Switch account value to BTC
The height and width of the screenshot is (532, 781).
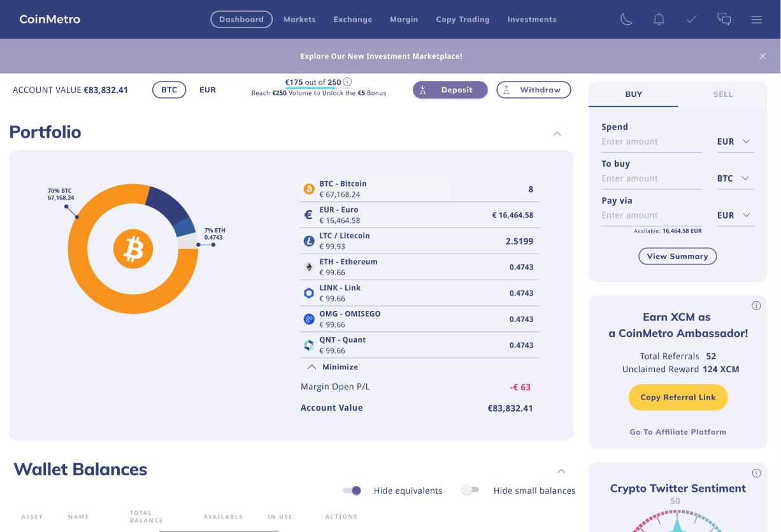[x=169, y=90]
